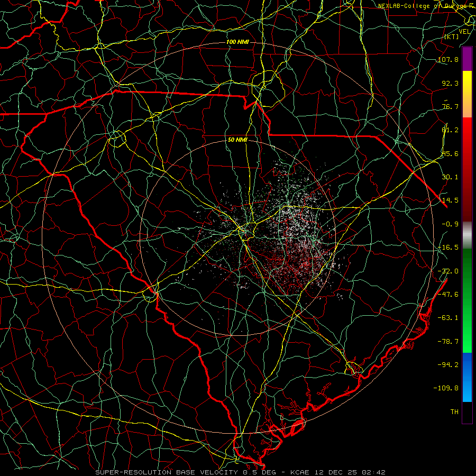Click the 76.7 value on the velocity scale
The width and height of the screenshot is (476, 476).
point(450,106)
